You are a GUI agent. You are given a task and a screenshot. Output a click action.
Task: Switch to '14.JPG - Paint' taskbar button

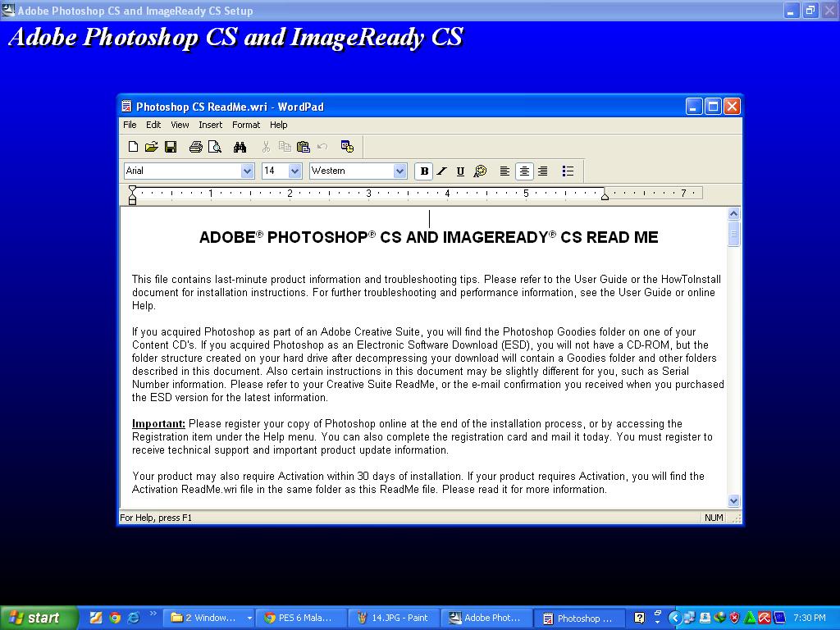(x=394, y=618)
